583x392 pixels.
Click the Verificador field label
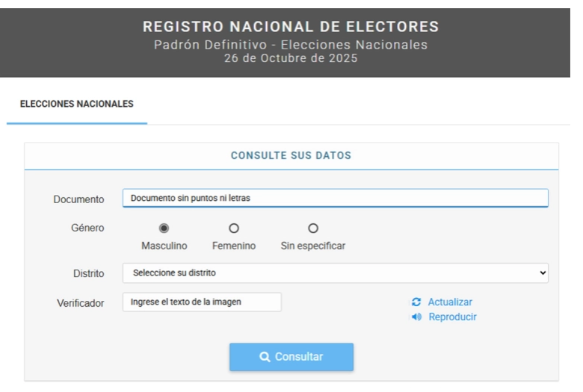[x=81, y=303]
